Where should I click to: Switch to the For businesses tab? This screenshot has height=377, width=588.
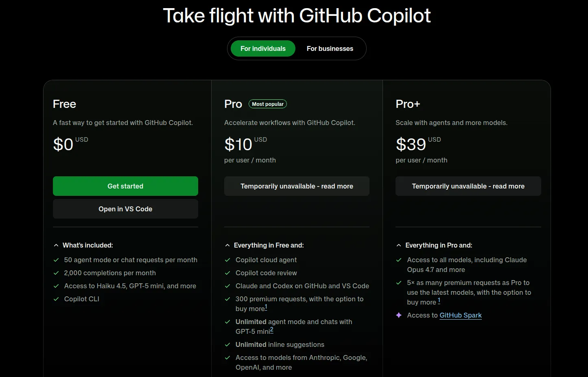(330, 48)
